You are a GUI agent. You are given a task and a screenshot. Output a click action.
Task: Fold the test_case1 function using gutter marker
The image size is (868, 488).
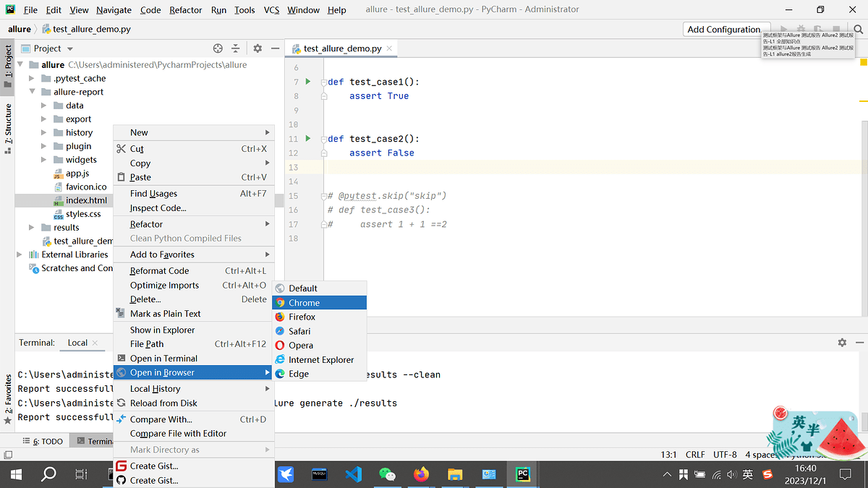click(x=323, y=82)
